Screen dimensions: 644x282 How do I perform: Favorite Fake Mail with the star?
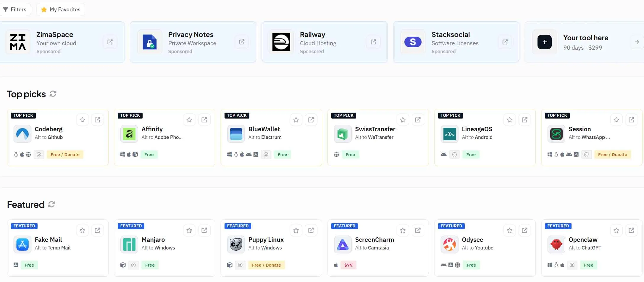83,230
